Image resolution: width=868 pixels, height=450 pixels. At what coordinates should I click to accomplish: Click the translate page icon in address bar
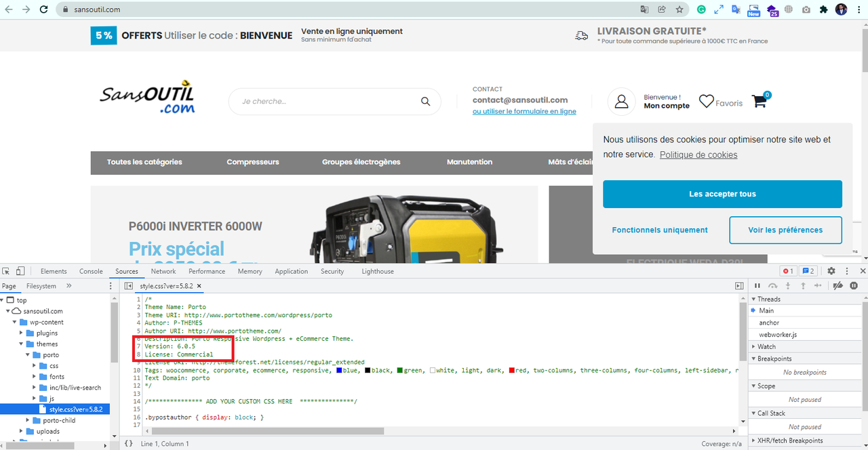[644, 9]
